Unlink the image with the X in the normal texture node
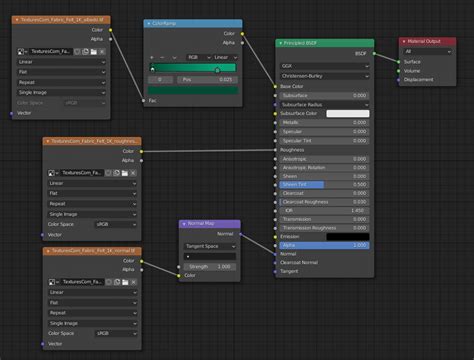This screenshot has width=474, height=360. pos(134,282)
